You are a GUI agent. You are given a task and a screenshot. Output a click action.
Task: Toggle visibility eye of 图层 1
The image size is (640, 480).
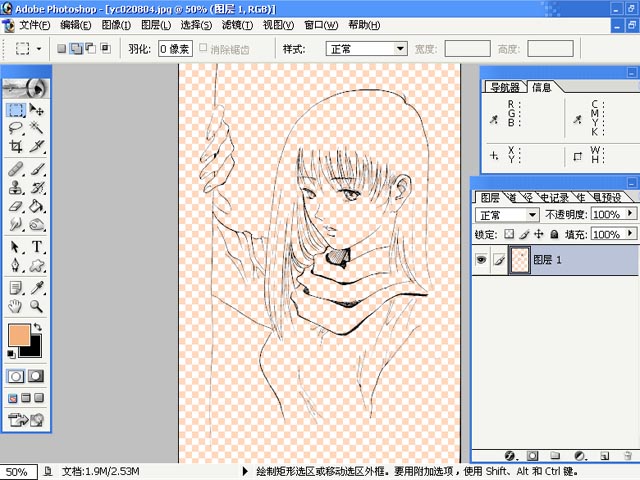point(481,260)
